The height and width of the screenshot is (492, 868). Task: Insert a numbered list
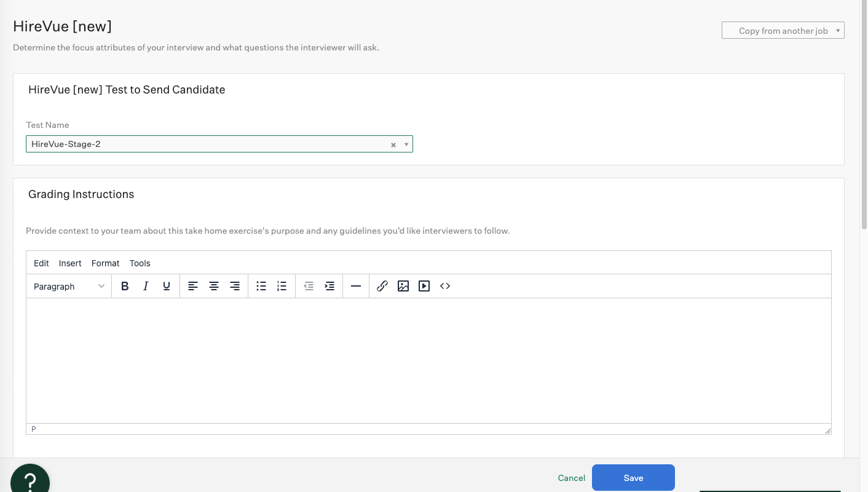coord(282,286)
